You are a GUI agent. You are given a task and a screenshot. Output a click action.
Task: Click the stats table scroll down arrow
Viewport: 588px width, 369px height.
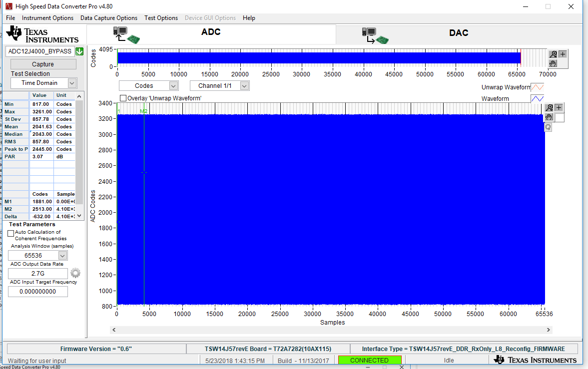(79, 216)
